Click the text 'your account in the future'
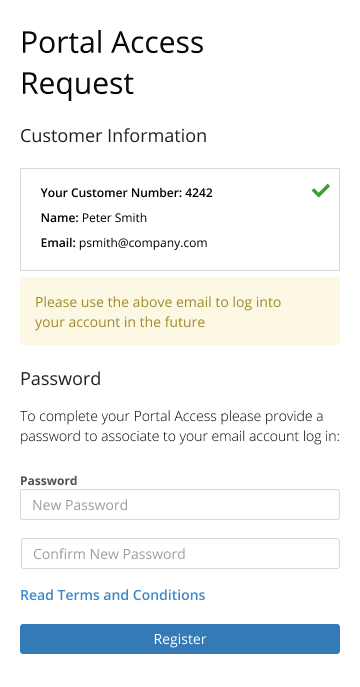 click(x=120, y=322)
